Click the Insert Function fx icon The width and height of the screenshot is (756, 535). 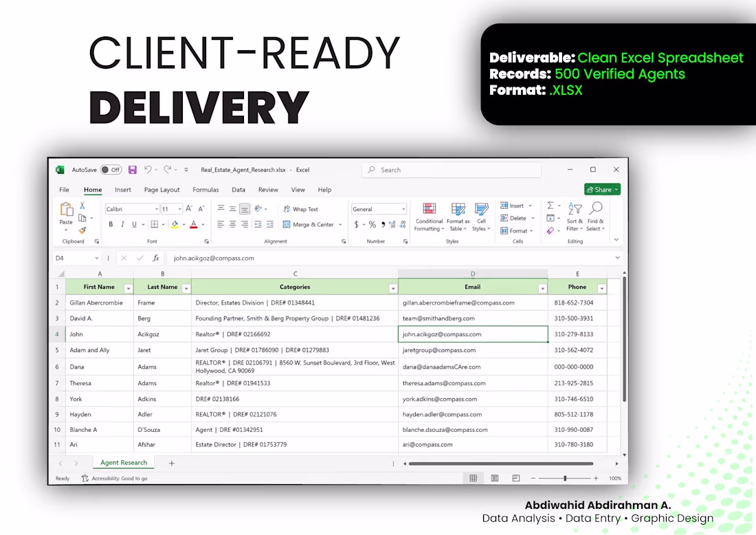coord(156,258)
